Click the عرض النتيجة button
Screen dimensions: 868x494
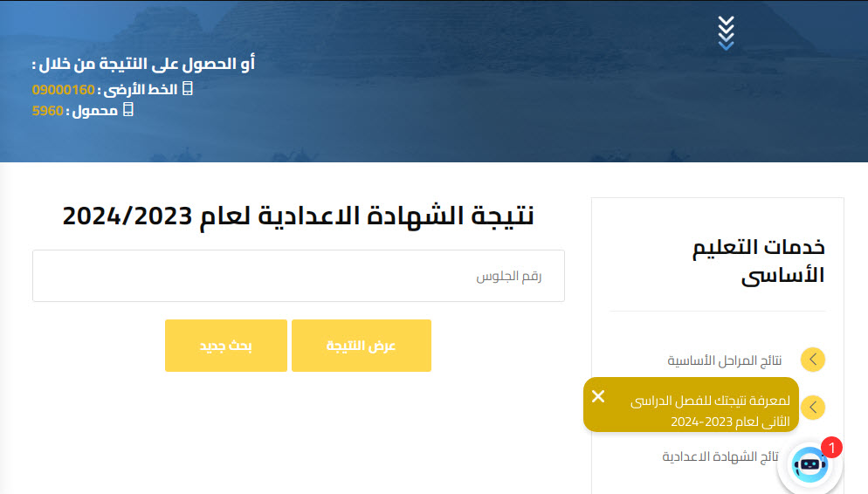click(362, 346)
